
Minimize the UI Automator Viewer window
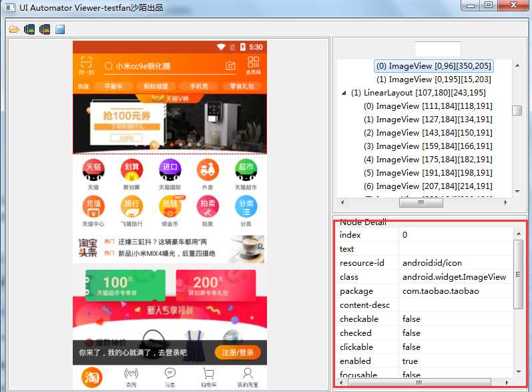coord(470,5)
